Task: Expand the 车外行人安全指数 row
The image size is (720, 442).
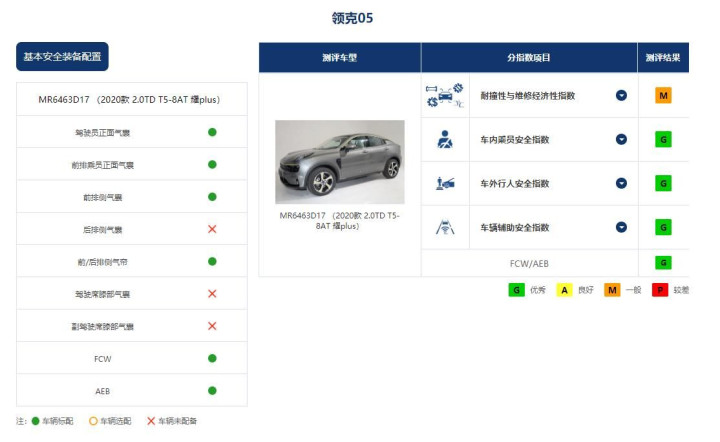Action: pyautogui.click(x=621, y=184)
